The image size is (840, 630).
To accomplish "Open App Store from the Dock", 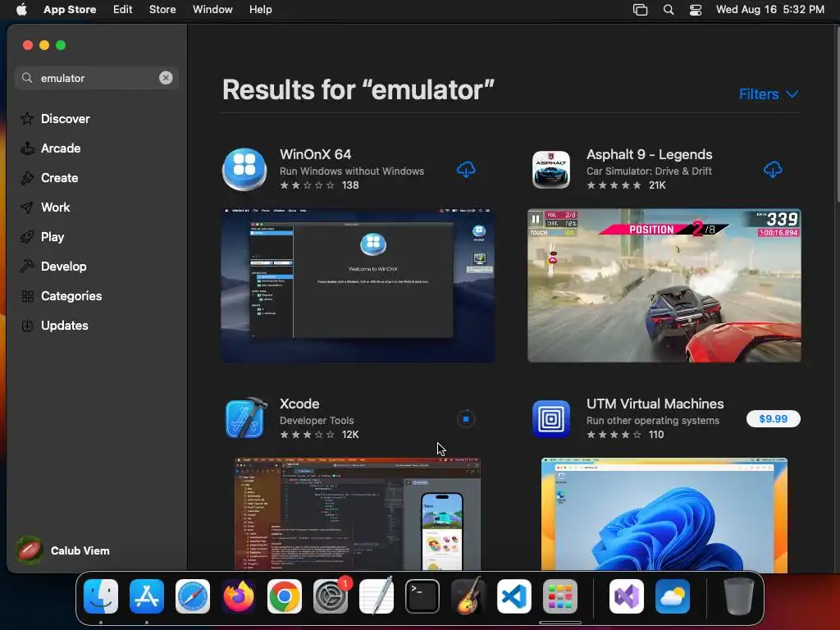I will pos(147,596).
